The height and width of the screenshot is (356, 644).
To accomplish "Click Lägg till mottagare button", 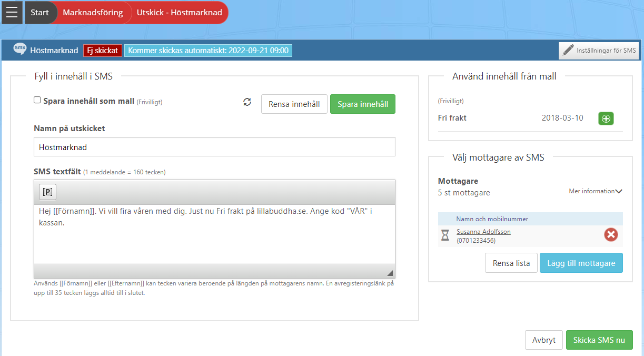I will pos(581,263).
